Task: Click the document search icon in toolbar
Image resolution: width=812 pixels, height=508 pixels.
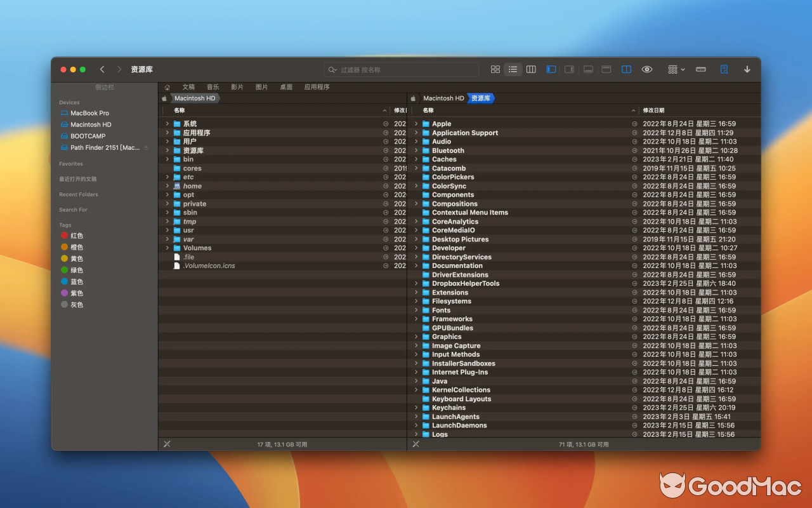Action: click(x=724, y=69)
